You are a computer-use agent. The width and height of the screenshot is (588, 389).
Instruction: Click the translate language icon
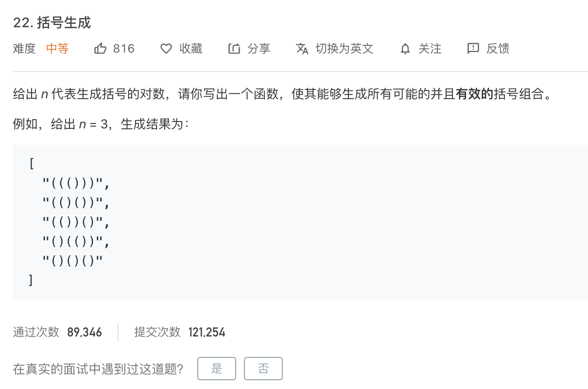click(x=302, y=49)
